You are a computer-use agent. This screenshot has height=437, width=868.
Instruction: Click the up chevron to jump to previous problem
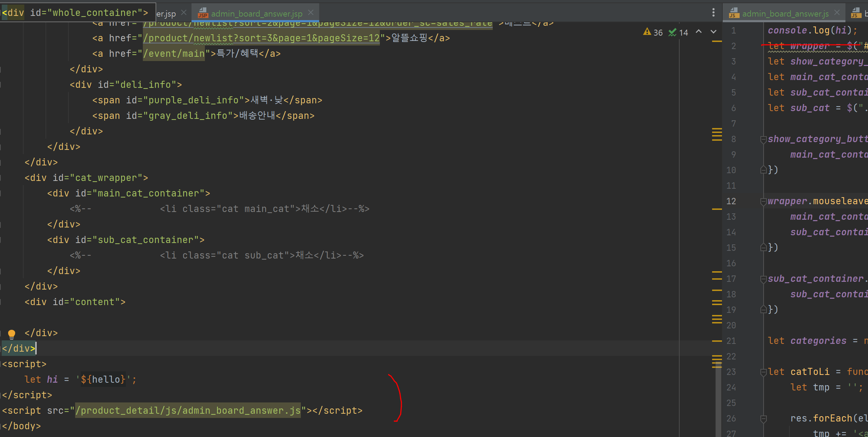(x=699, y=32)
